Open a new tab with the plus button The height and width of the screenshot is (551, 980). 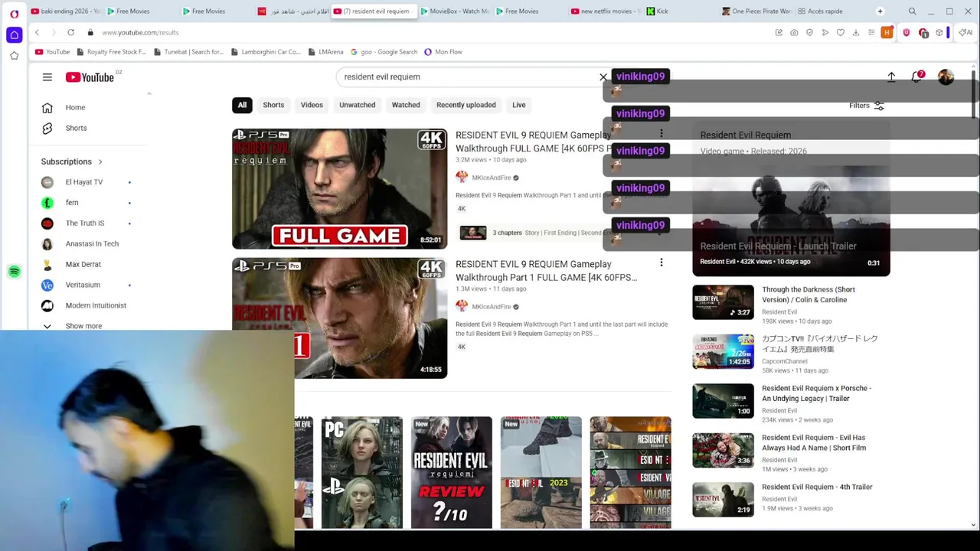[x=880, y=11]
